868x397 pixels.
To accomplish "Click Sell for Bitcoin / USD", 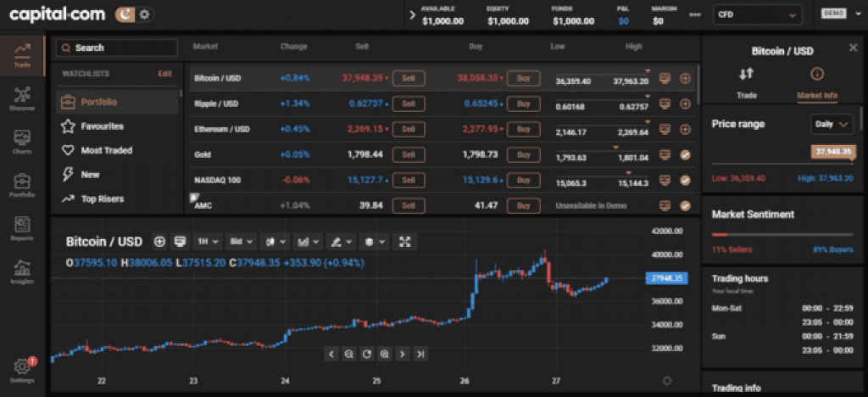I will [409, 79].
